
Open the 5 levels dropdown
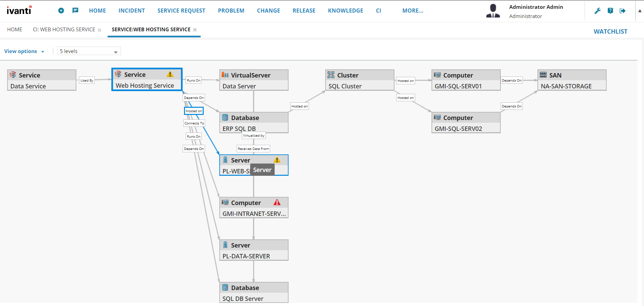point(89,51)
